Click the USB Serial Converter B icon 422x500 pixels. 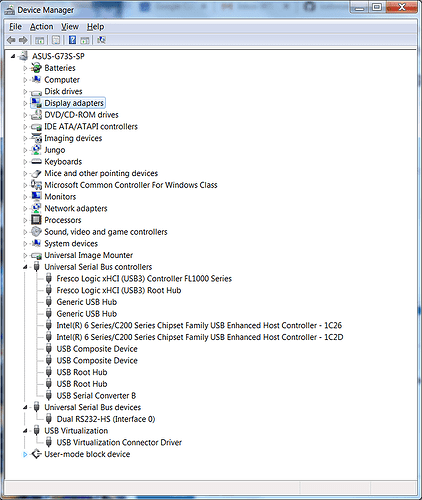[49, 395]
